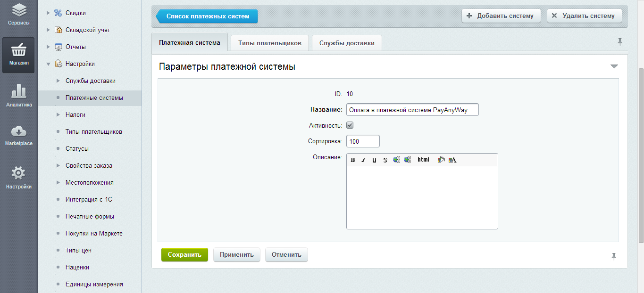This screenshot has width=644, height=293.
Task: Open Интеграция с 1С in the tree
Action: pyautogui.click(x=89, y=199)
